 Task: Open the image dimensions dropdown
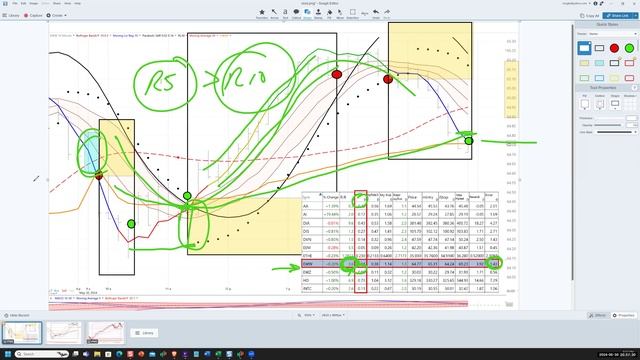coord(333,315)
